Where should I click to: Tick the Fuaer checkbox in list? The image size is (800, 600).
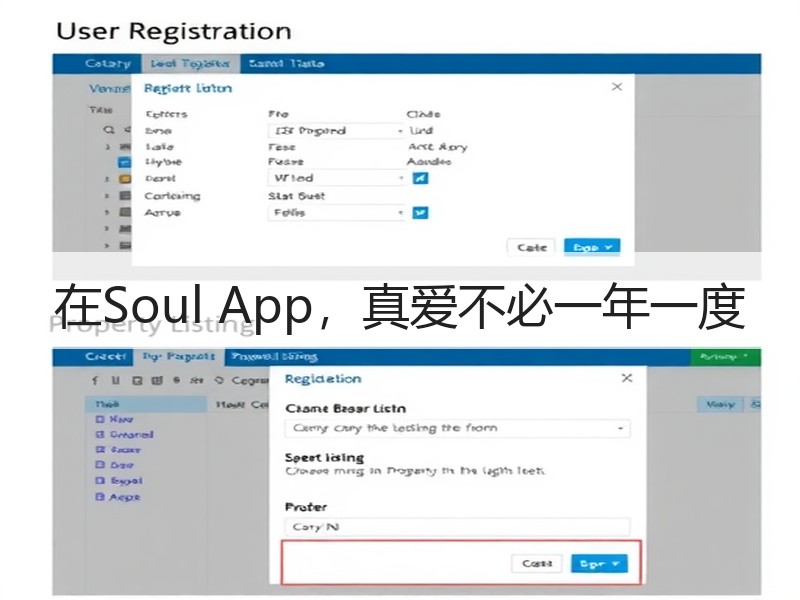pos(100,450)
